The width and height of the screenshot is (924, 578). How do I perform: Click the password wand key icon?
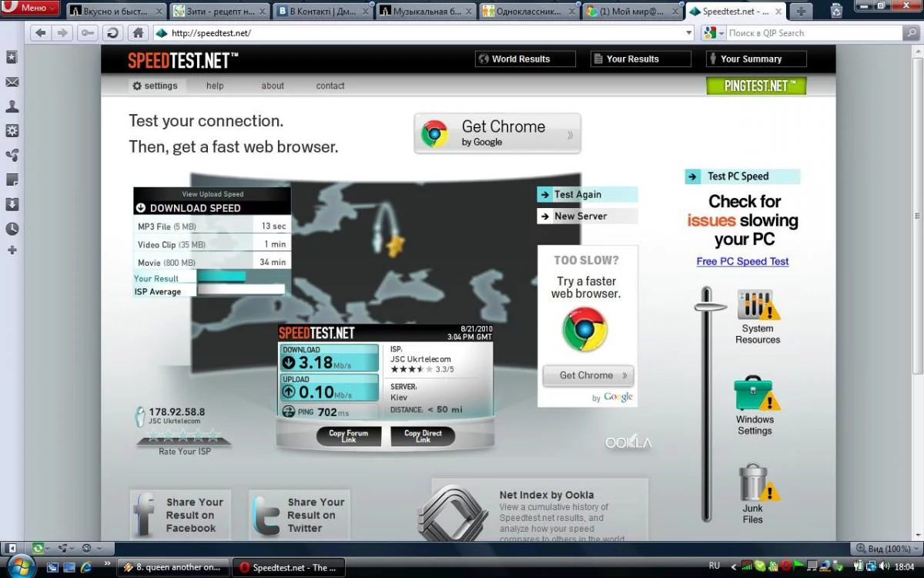tap(87, 33)
